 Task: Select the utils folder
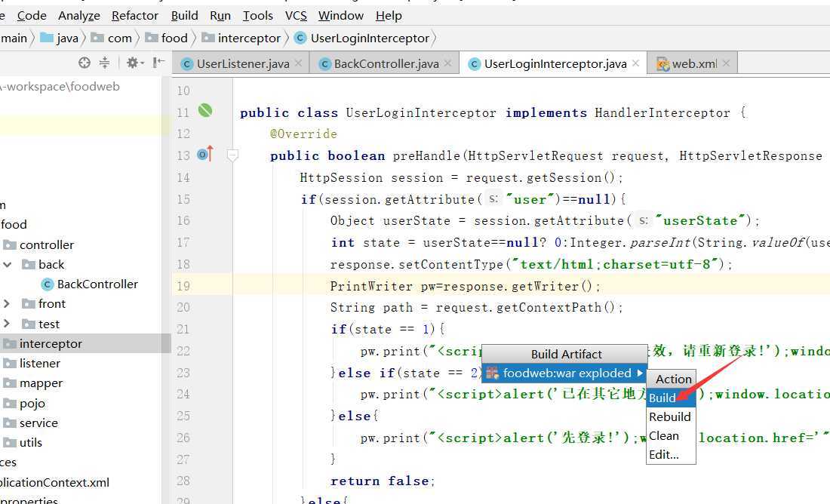(x=22, y=443)
